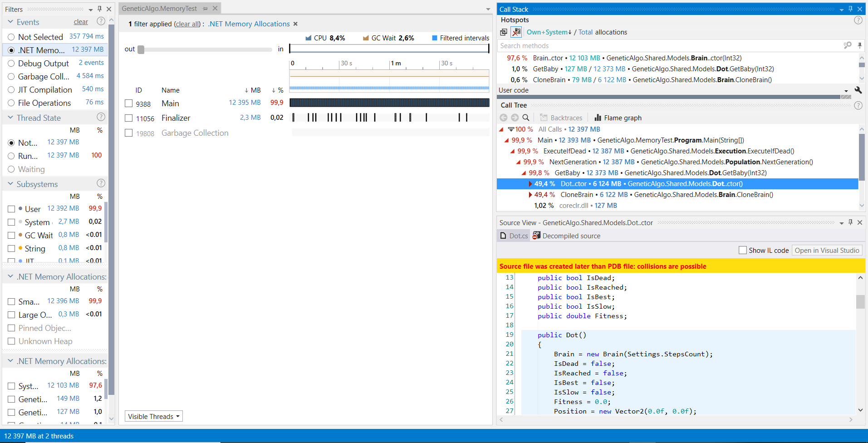
Task: Enable the Show IL code checkbox
Action: 743,250
